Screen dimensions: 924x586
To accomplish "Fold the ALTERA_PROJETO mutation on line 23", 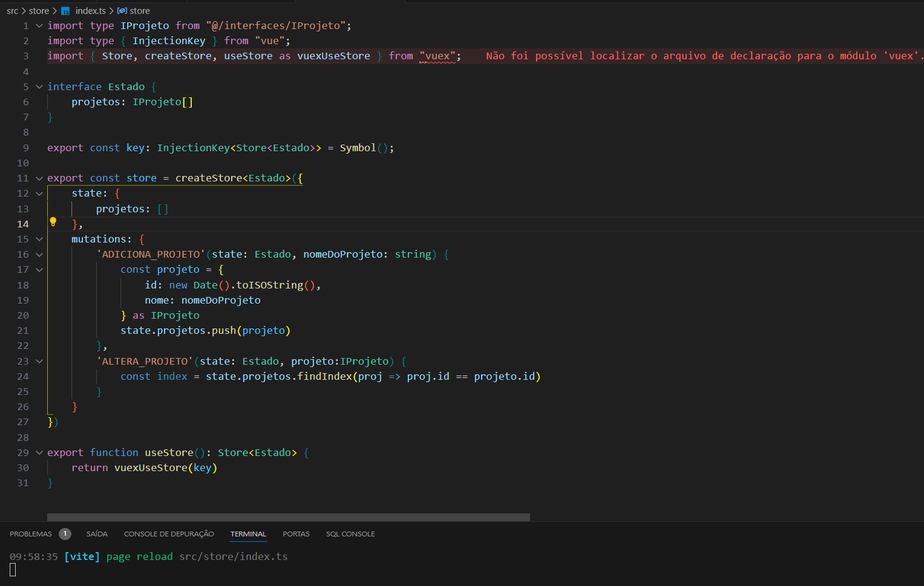I will click(39, 361).
